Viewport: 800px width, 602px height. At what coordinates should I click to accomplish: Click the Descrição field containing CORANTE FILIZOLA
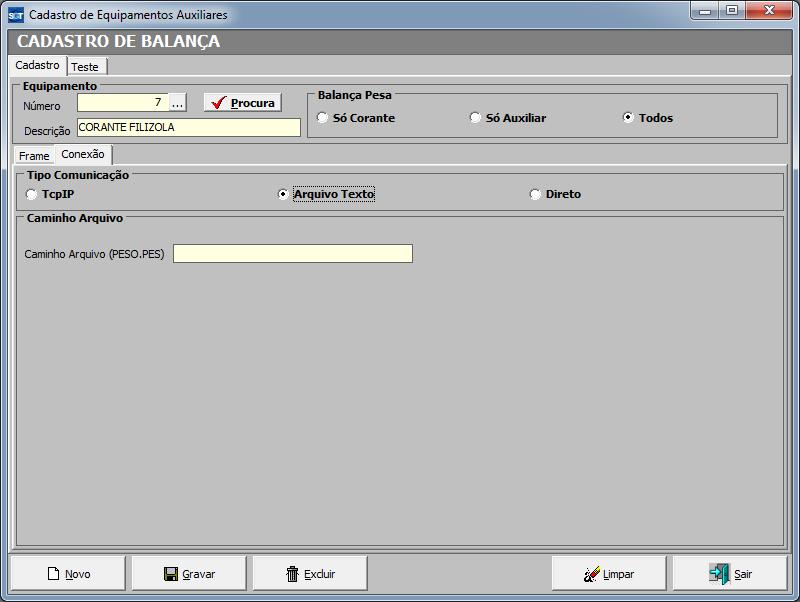[188, 128]
